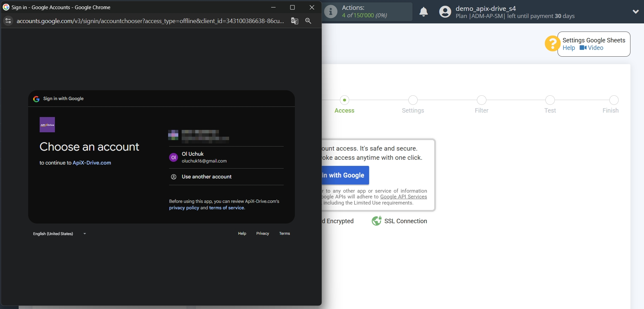Click the search icon in Chrome's address bar
Image resolution: width=644 pixels, height=309 pixels.
308,21
